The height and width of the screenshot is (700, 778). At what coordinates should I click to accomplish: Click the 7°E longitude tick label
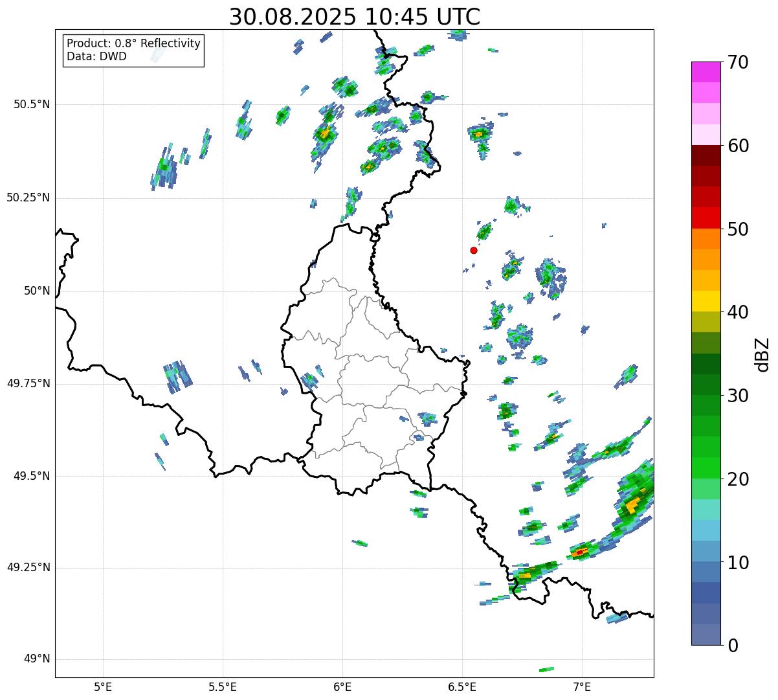(582, 686)
